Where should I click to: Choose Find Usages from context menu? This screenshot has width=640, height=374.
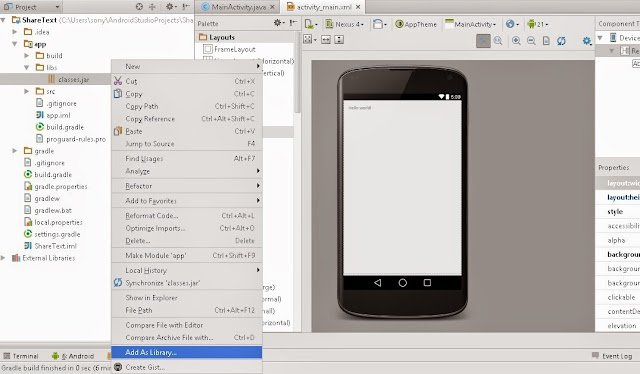coord(187,158)
